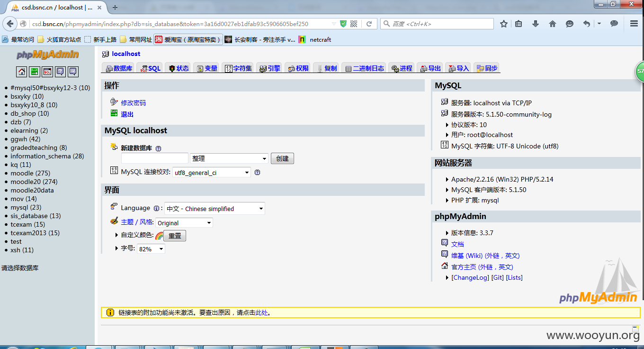This screenshot has height=349, width=644.
Task: Select the information_schema database
Action: [47, 156]
